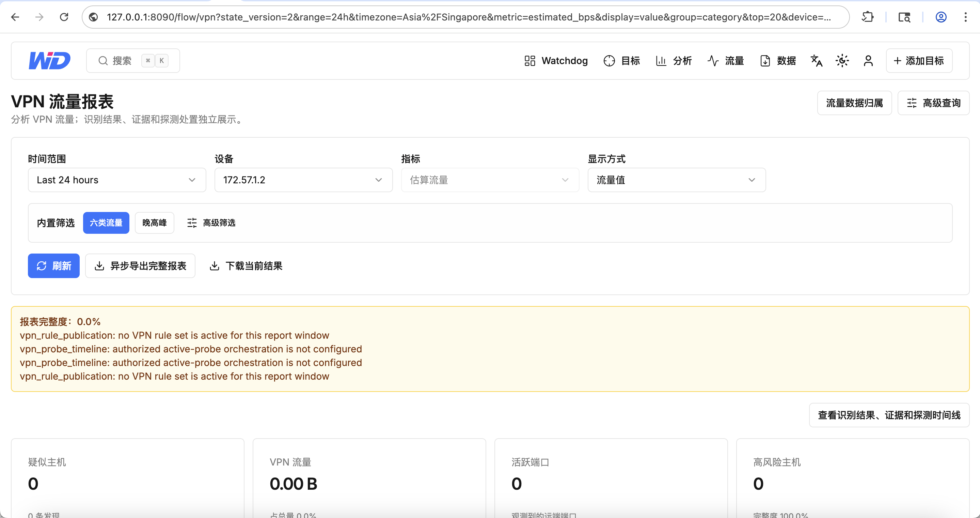
Task: Expand the 流量值 display mode dropdown
Action: click(676, 180)
